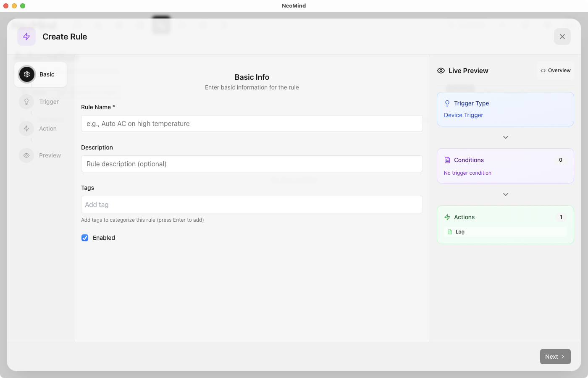Click the Rule description field

[252, 164]
